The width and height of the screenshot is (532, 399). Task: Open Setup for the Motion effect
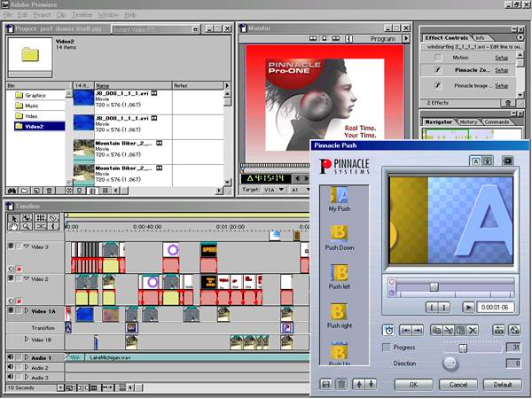(x=501, y=58)
